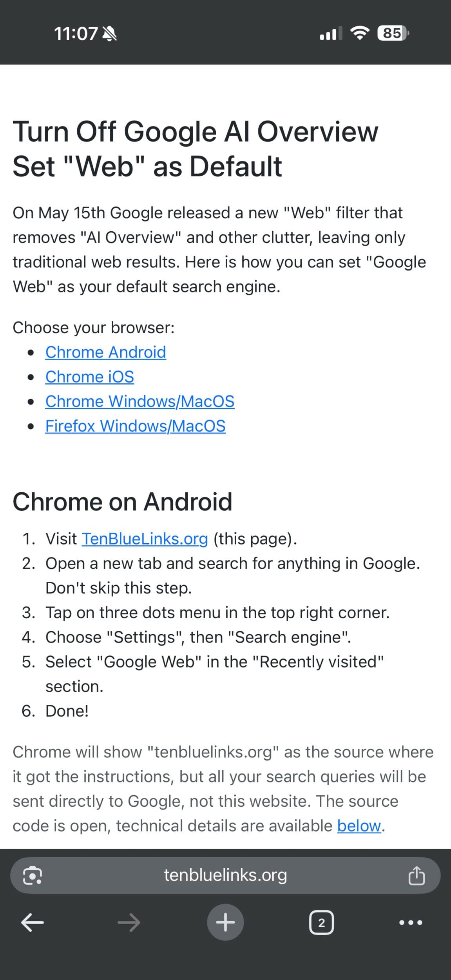
Task: Tap the forward navigation arrow
Action: 129,922
